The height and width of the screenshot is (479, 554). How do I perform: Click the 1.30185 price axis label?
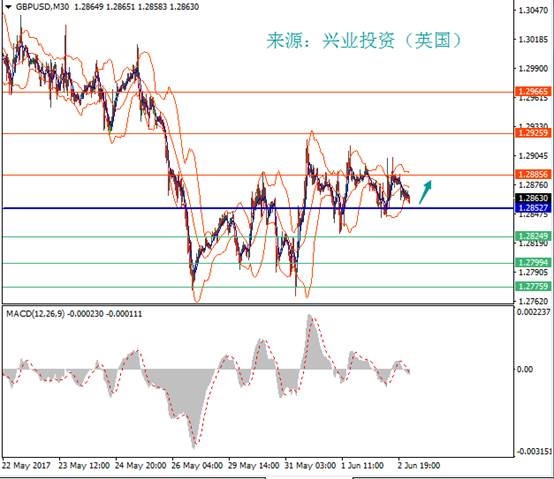tap(533, 39)
